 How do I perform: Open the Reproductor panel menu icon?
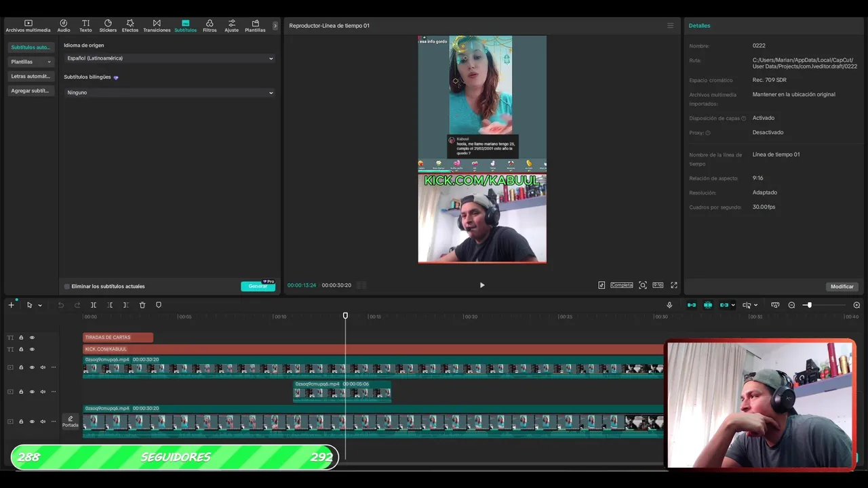671,26
